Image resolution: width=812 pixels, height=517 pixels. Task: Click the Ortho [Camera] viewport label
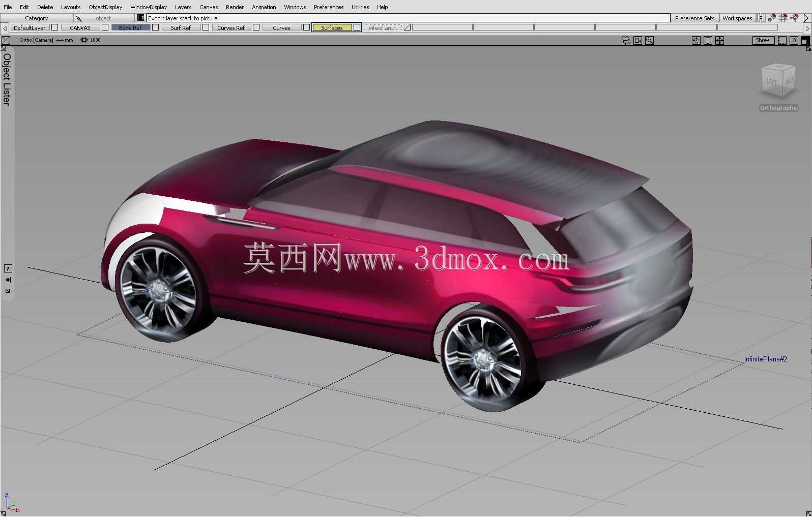click(x=36, y=40)
